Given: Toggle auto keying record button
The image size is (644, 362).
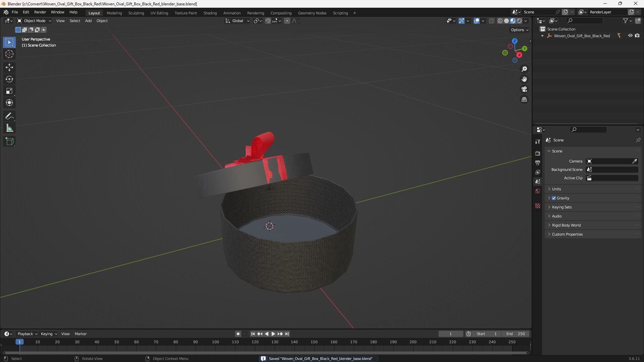Looking at the screenshot, I should 238,334.
